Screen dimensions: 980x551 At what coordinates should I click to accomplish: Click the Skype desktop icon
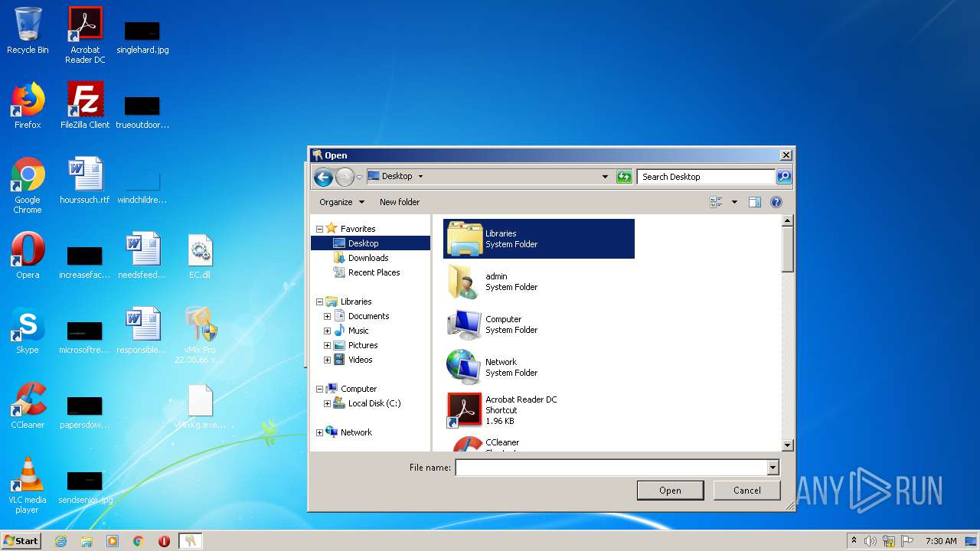28,331
